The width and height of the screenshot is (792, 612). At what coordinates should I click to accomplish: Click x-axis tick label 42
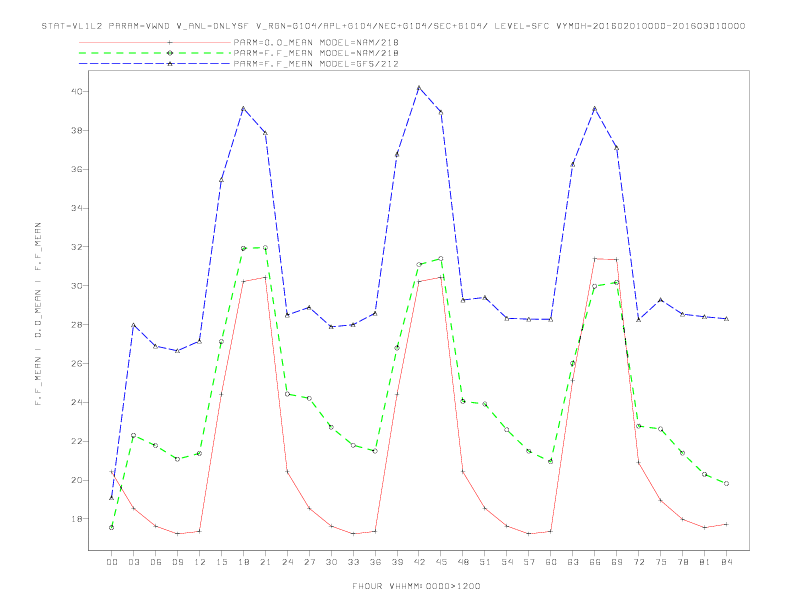419,562
